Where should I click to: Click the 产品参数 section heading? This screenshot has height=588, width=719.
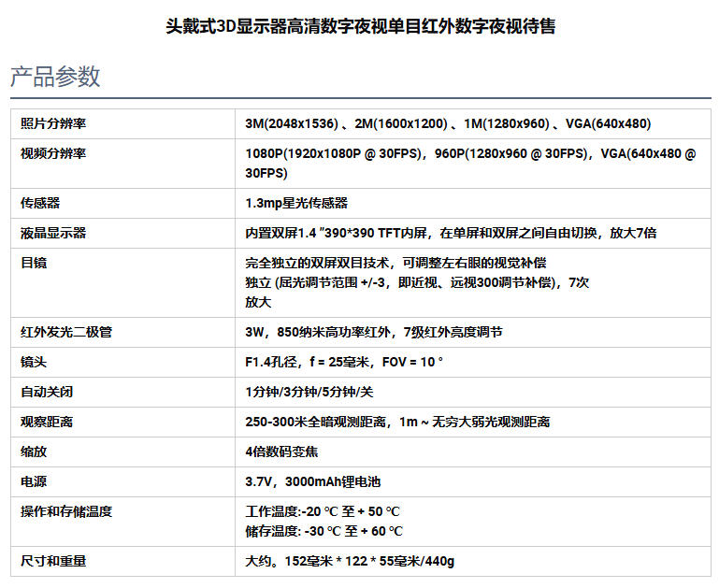(55, 77)
